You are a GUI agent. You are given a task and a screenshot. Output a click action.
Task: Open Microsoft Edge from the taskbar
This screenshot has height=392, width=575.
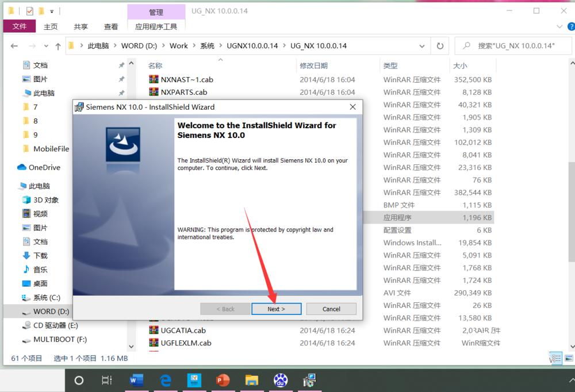coord(165,380)
